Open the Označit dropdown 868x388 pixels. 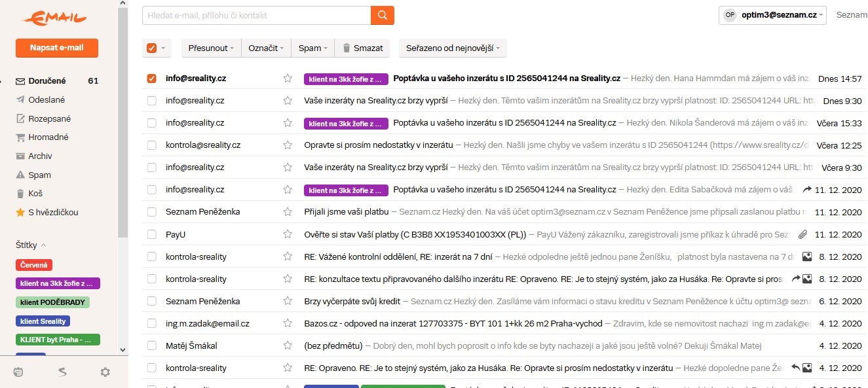(266, 48)
